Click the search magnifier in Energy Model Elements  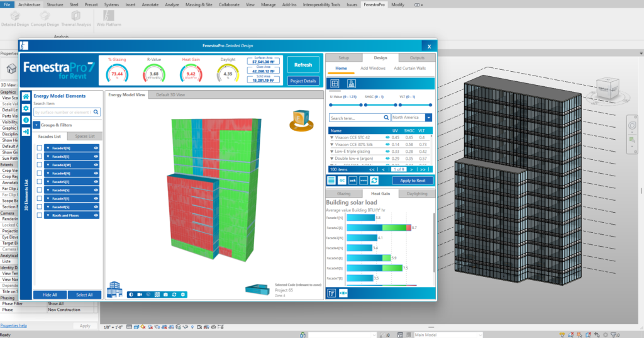click(x=96, y=112)
